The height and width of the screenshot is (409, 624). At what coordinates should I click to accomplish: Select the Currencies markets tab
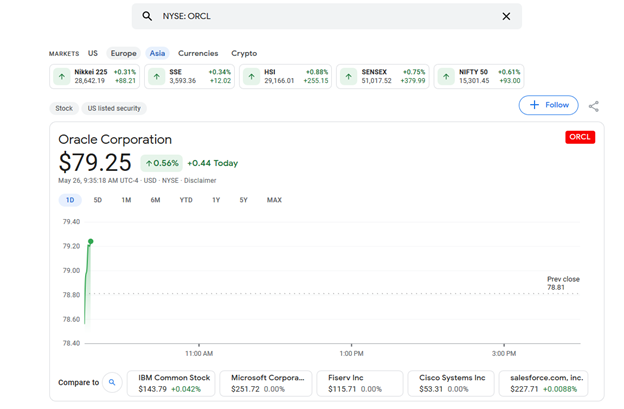pyautogui.click(x=198, y=53)
